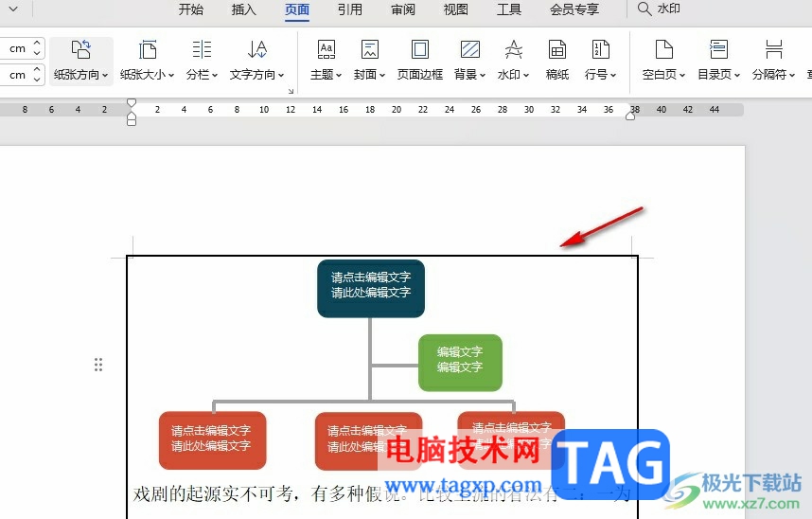The image size is (812, 519).
Task: Select the green 编辑文字 chart box
Action: (x=460, y=363)
